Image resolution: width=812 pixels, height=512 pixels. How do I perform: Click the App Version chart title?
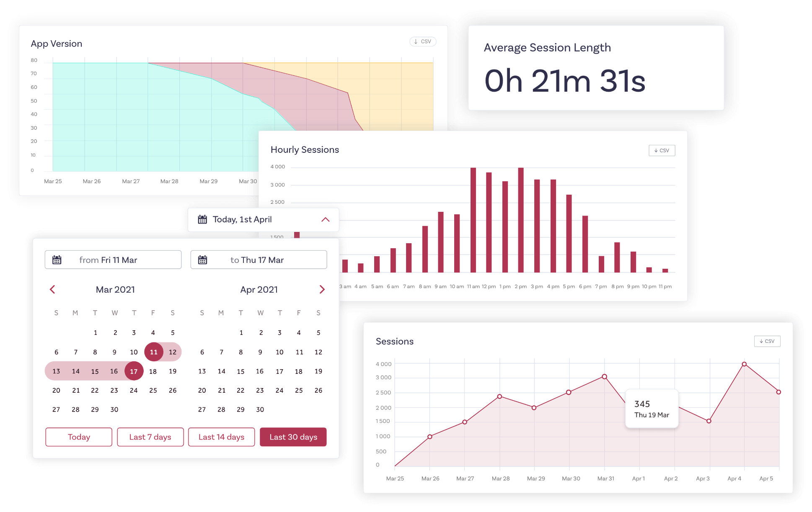pos(57,44)
